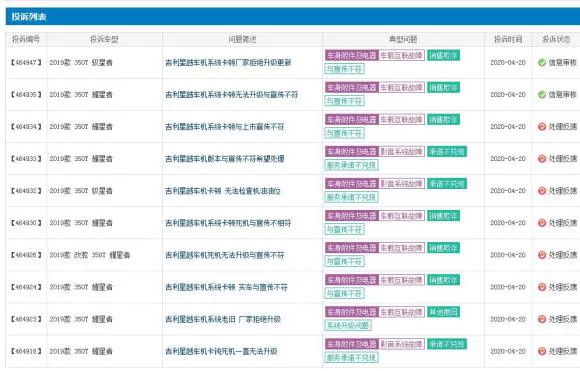This screenshot has height=371, width=580.
Task: Click red status icon for complaint 464924
Action: coord(542,287)
